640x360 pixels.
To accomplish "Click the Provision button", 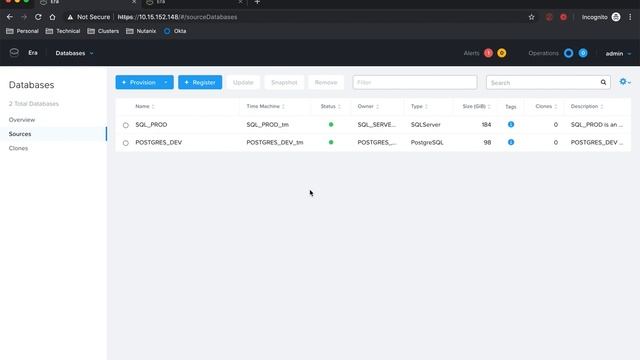I will tap(139, 82).
